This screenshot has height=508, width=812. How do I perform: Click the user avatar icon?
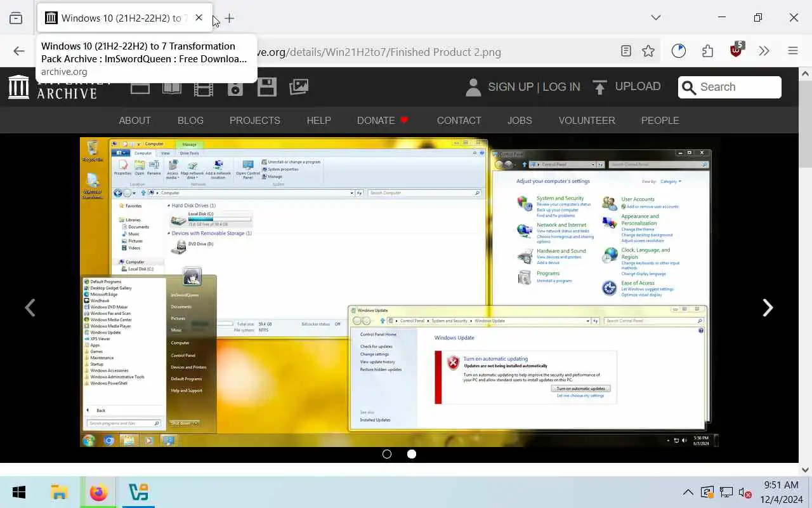click(473, 87)
